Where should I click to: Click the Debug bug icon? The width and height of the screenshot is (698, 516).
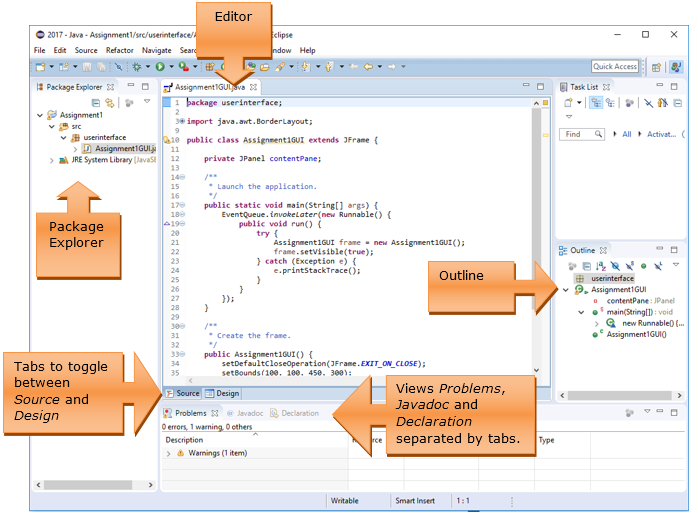[137, 67]
